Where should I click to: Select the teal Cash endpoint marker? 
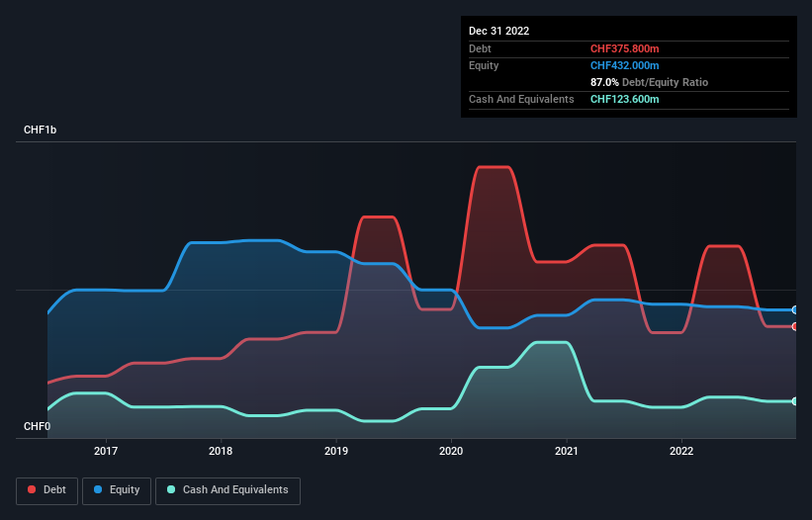[795, 401]
